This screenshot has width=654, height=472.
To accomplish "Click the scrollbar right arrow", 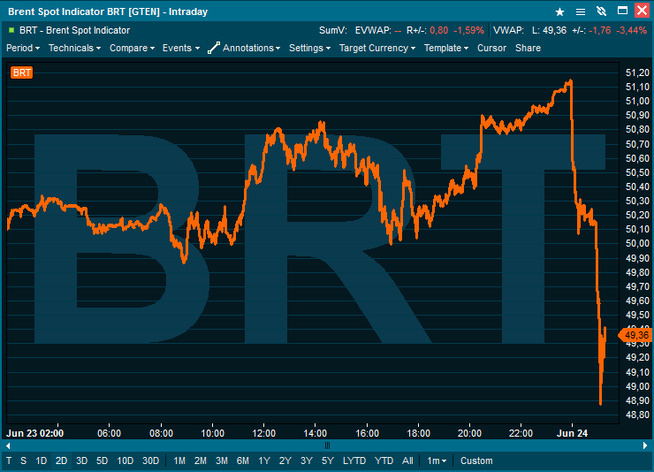I will pyautogui.click(x=645, y=445).
